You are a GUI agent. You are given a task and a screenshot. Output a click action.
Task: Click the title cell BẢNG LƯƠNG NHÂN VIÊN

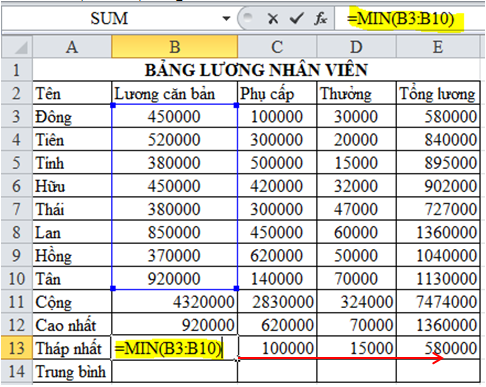pyautogui.click(x=256, y=70)
